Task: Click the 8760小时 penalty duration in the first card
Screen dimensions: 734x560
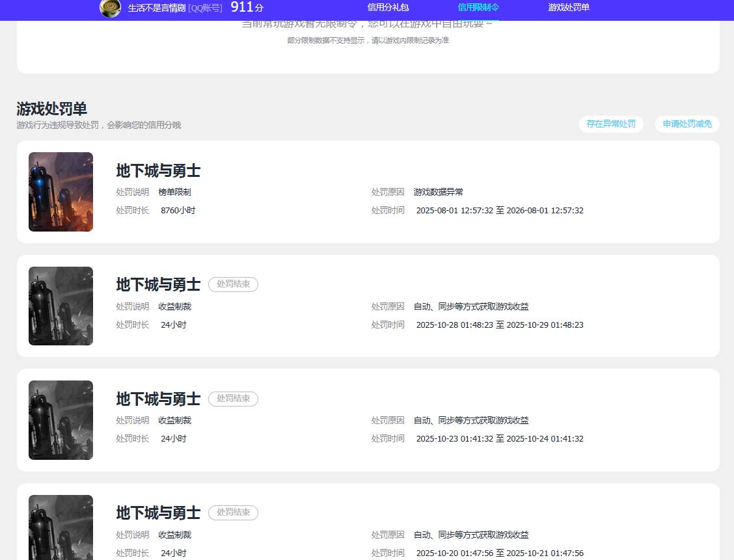Action: point(178,211)
